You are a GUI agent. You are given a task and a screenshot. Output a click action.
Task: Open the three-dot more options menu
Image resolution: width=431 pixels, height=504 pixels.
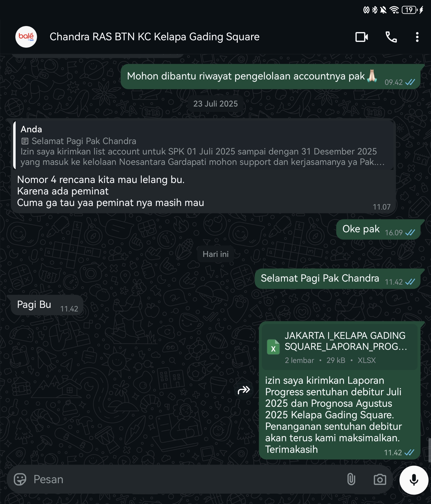417,37
